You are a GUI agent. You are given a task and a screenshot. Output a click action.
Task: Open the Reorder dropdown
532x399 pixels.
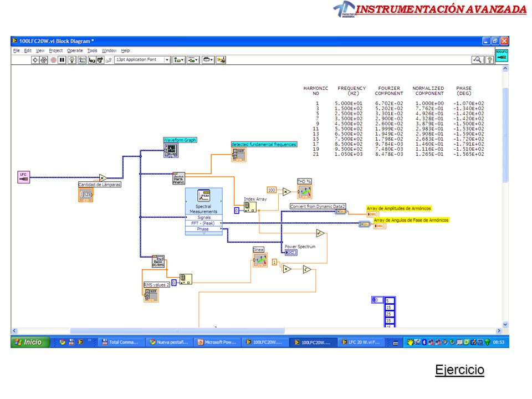pyautogui.click(x=208, y=60)
